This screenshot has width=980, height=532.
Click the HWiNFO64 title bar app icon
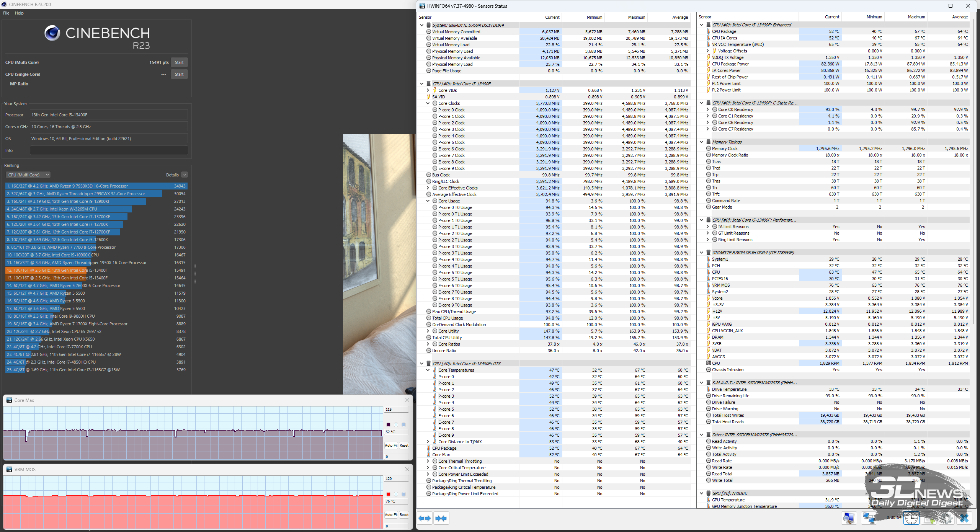tap(422, 6)
